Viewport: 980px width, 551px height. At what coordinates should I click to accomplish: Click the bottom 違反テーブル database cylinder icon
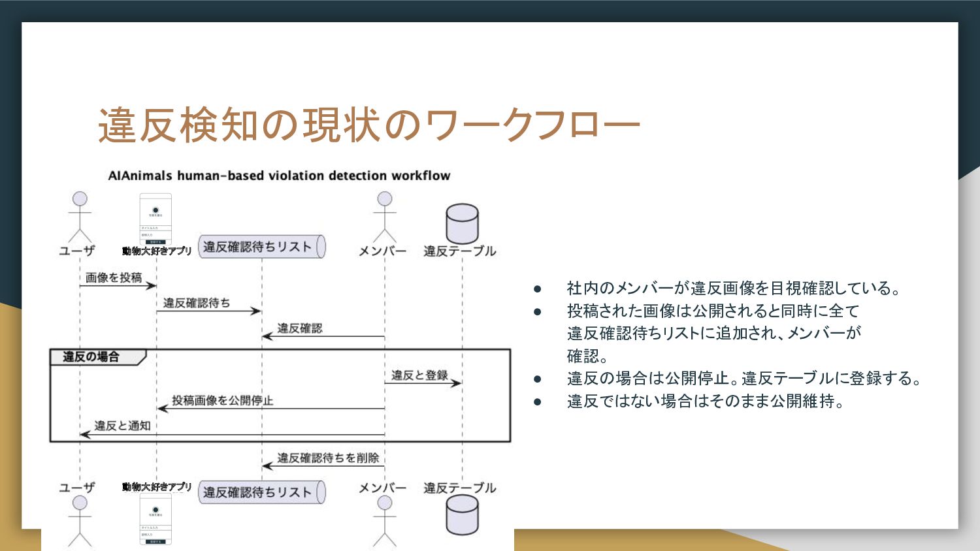click(x=462, y=514)
